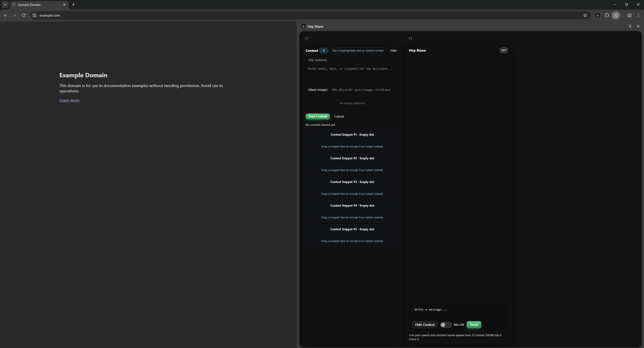Image resolution: width=644 pixels, height=348 pixels.
Task: Toggle the Hey Nano OFF pill
Action: pos(504,50)
